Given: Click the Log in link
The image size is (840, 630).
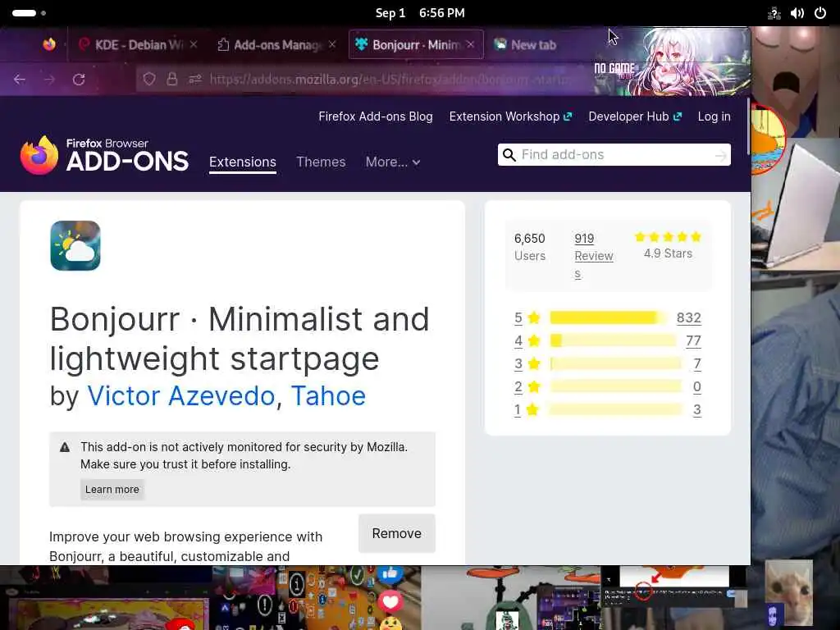Looking at the screenshot, I should (714, 116).
